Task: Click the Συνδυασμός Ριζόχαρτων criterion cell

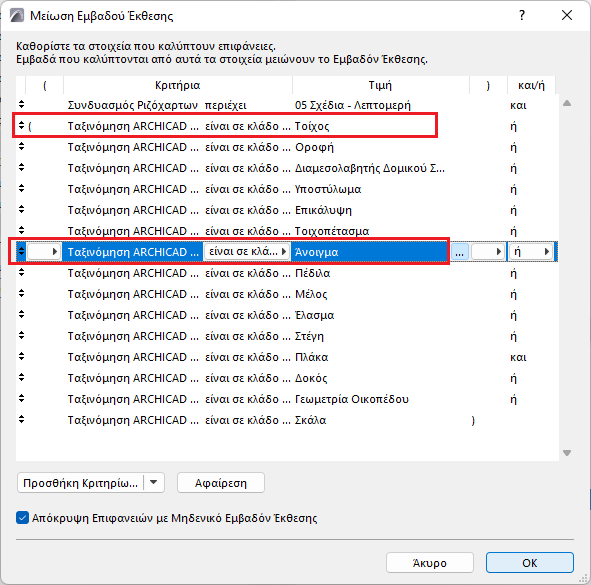Action: 133,105
